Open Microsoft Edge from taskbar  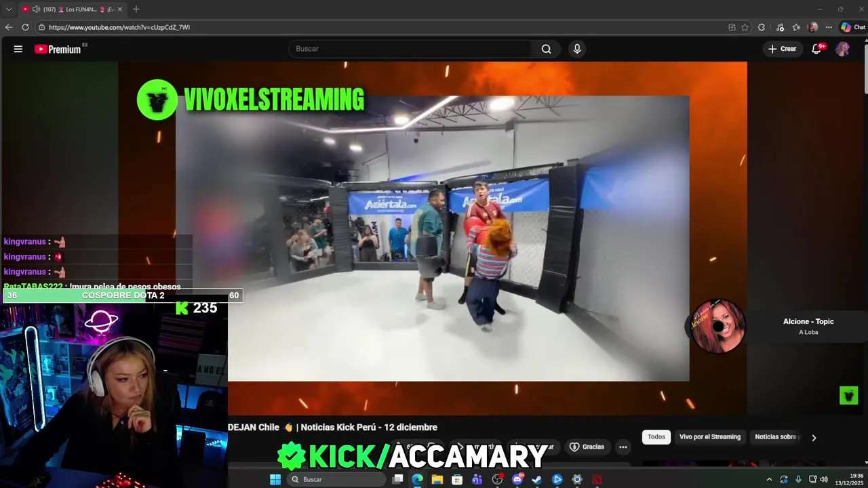pos(417,479)
